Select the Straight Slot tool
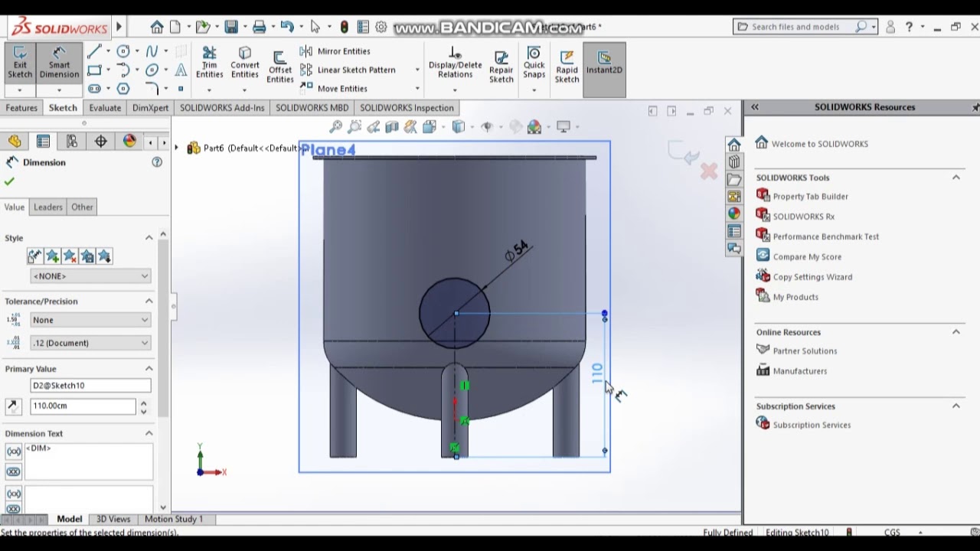Image resolution: width=980 pixels, height=551 pixels. pyautogui.click(x=94, y=88)
